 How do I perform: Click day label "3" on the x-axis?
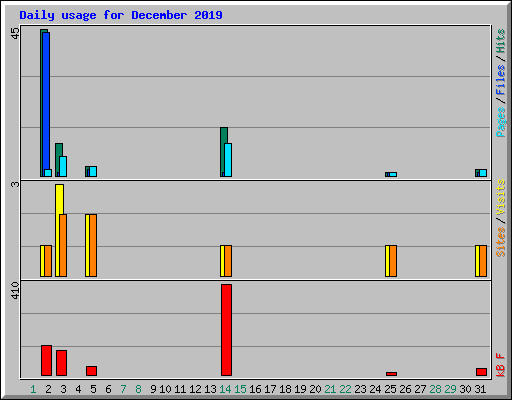pyautogui.click(x=63, y=389)
